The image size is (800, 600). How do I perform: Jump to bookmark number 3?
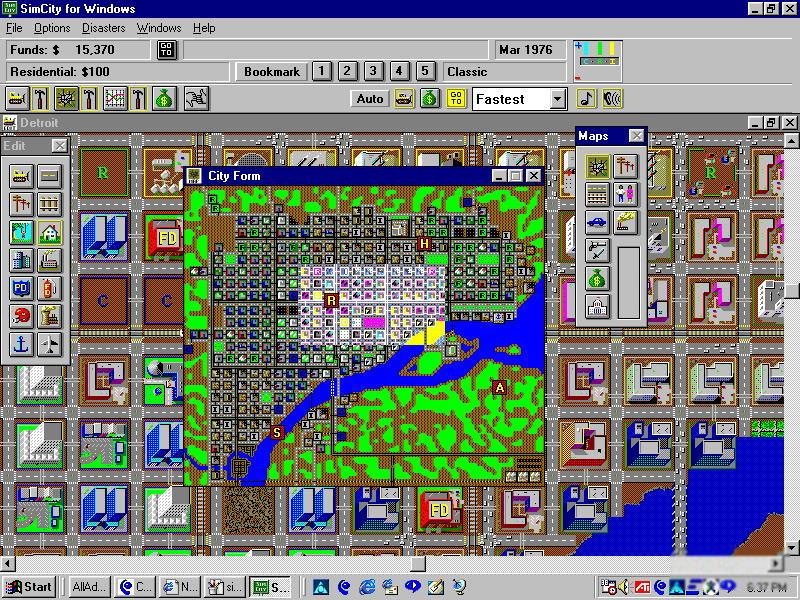[x=373, y=71]
